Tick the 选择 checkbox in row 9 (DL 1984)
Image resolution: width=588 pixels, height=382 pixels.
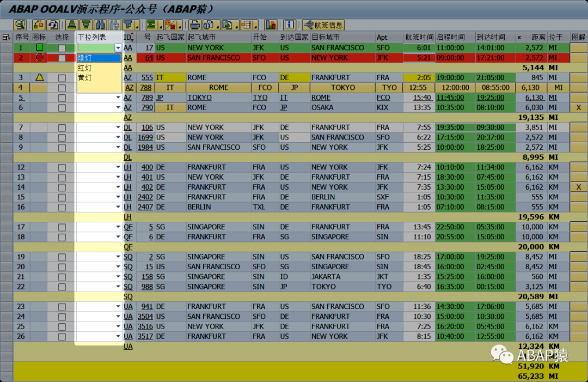coord(62,148)
